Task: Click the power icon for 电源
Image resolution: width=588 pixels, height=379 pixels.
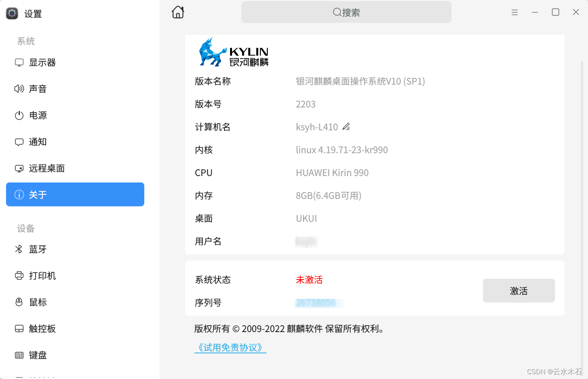Action: [19, 116]
